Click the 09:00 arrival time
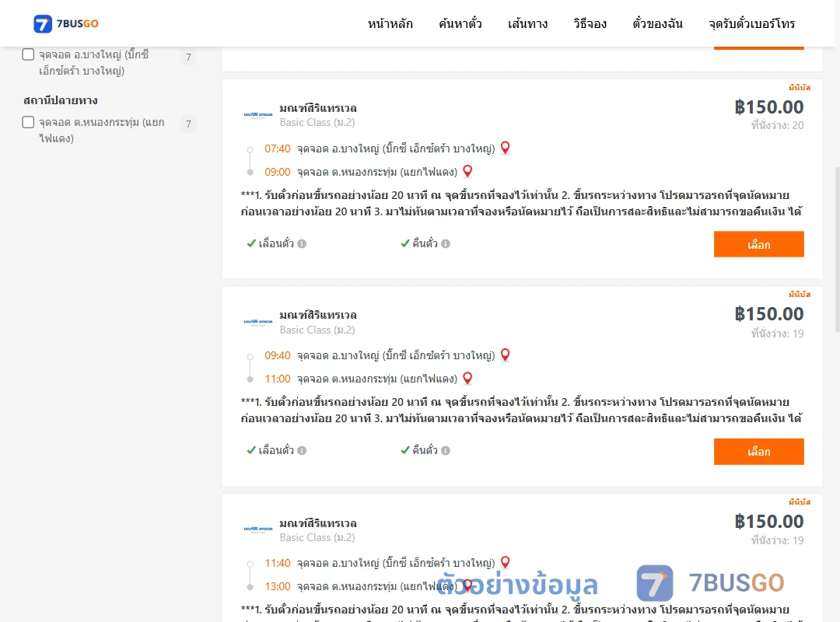840x622 pixels. [x=278, y=172]
